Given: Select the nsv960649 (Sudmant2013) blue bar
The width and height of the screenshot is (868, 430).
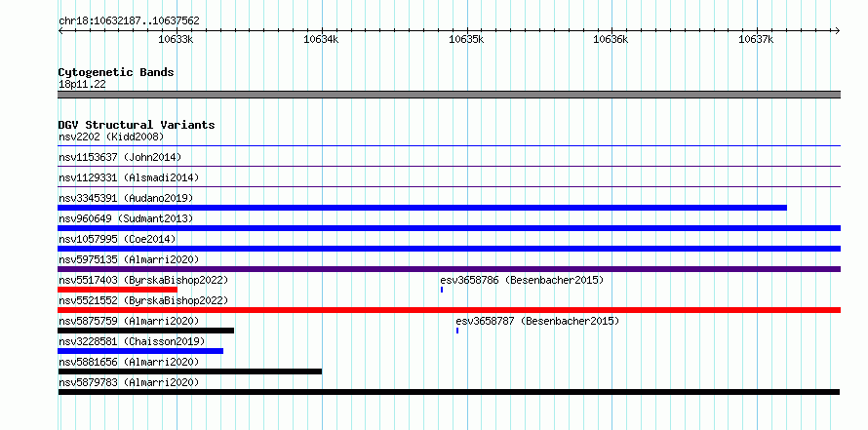Looking at the screenshot, I should [x=450, y=228].
